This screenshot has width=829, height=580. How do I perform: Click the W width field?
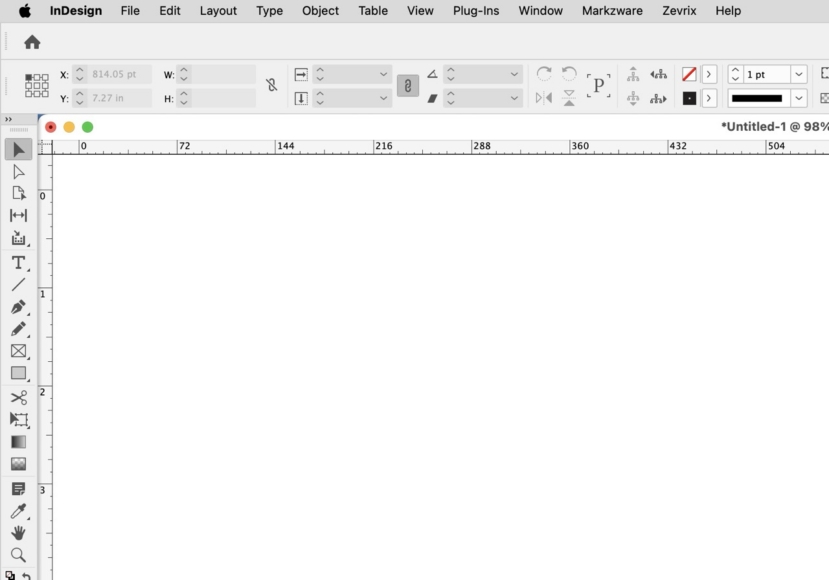pyautogui.click(x=224, y=74)
